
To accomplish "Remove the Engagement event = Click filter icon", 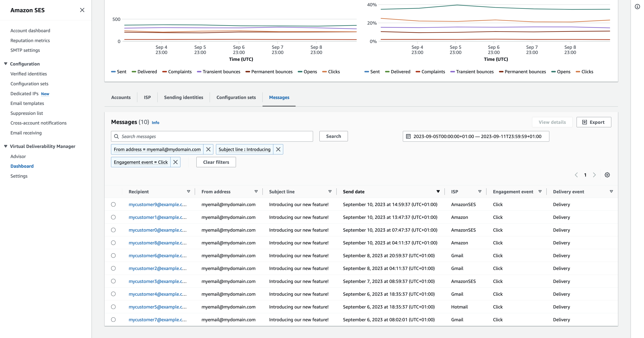I will (x=175, y=162).
